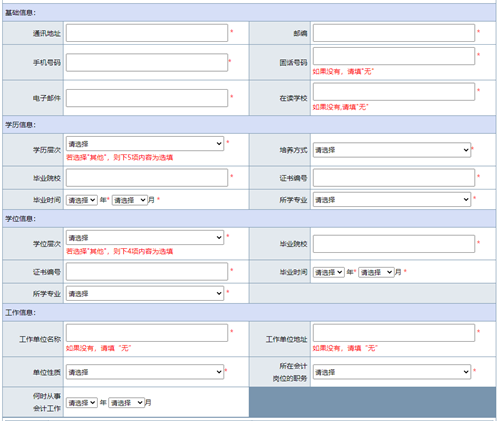This screenshot has width=500, height=421.
Task: Click the 工作单位名称 input field
Action: 147,333
